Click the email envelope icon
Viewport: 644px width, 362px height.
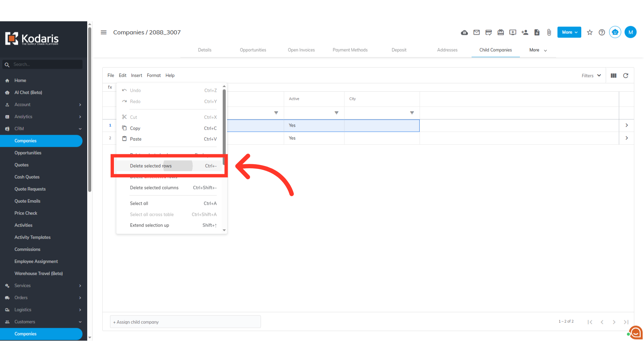[476, 33]
